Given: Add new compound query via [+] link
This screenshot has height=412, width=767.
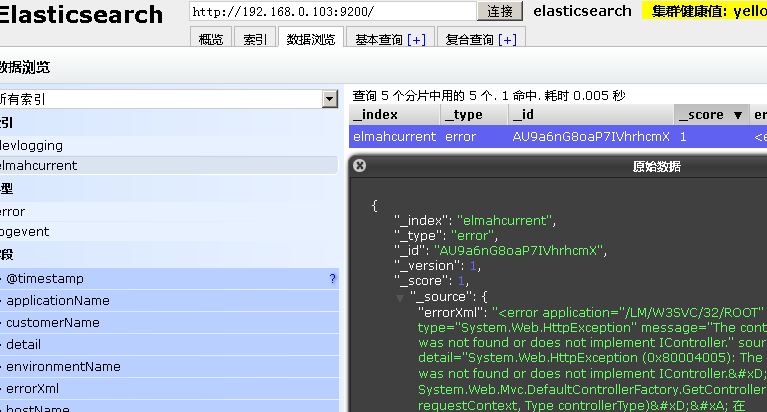Looking at the screenshot, I should click(507, 39).
